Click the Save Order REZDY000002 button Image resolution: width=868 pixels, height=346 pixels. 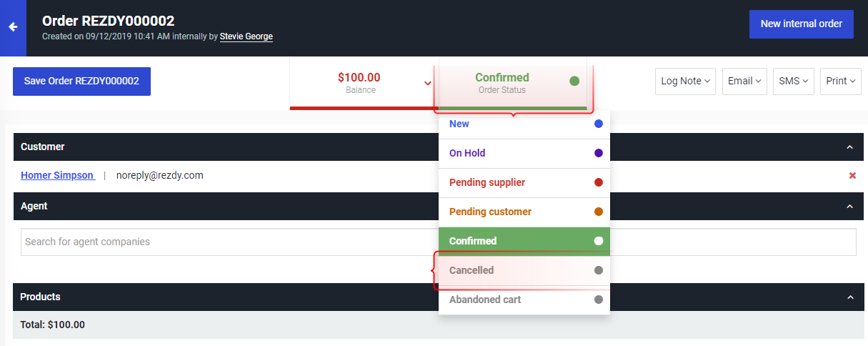tap(81, 81)
